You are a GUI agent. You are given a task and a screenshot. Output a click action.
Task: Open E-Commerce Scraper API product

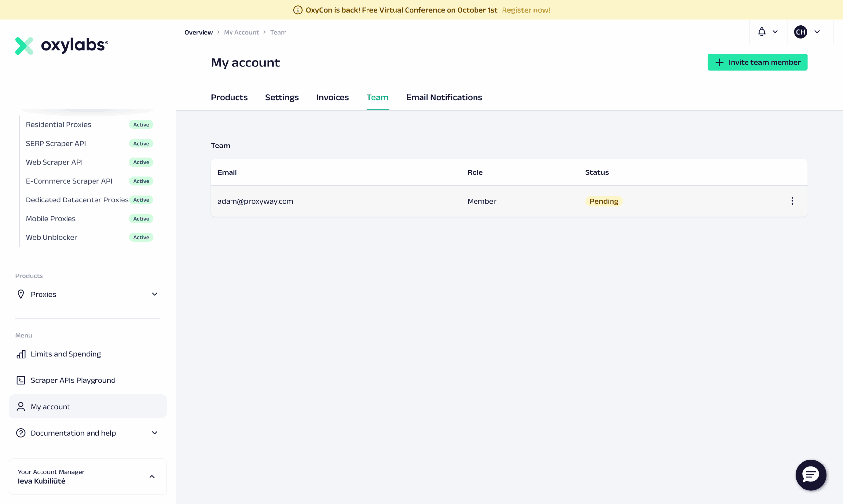coord(69,181)
